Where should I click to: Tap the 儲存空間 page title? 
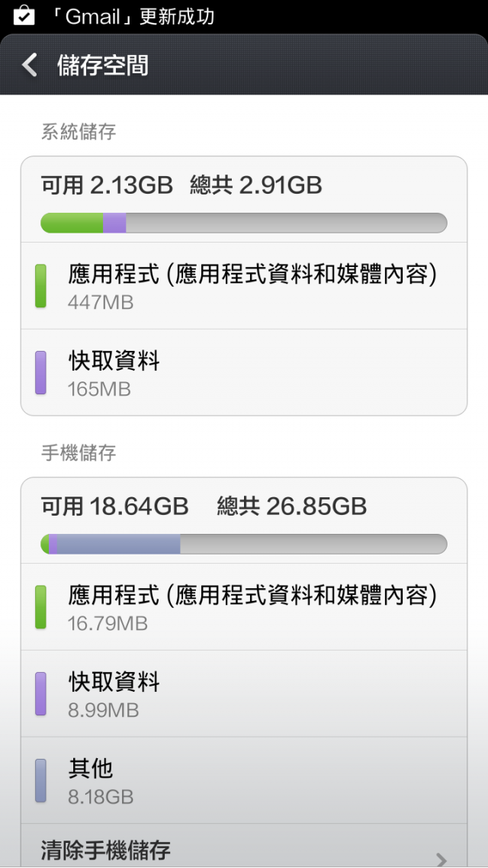click(x=103, y=66)
